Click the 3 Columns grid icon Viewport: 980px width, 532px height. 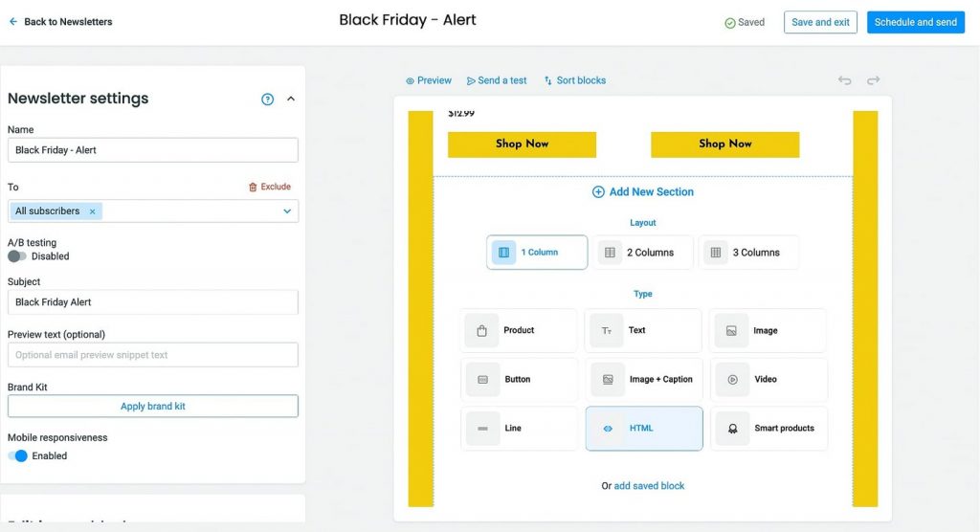click(x=716, y=252)
